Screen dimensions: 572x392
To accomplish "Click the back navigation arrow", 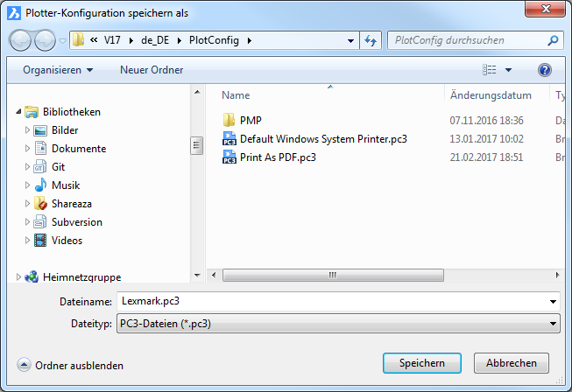I will tap(22, 40).
